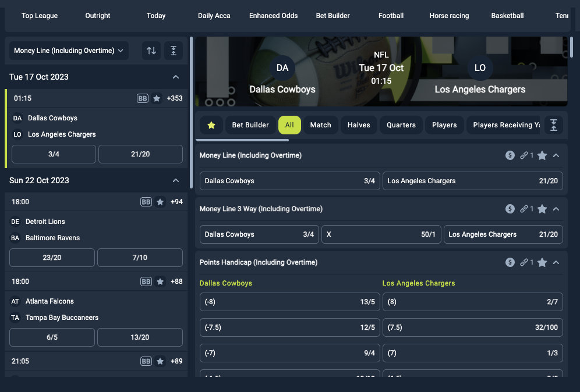Go to Football in the top navigation
Screen dimensions: 580x392
[391, 16]
